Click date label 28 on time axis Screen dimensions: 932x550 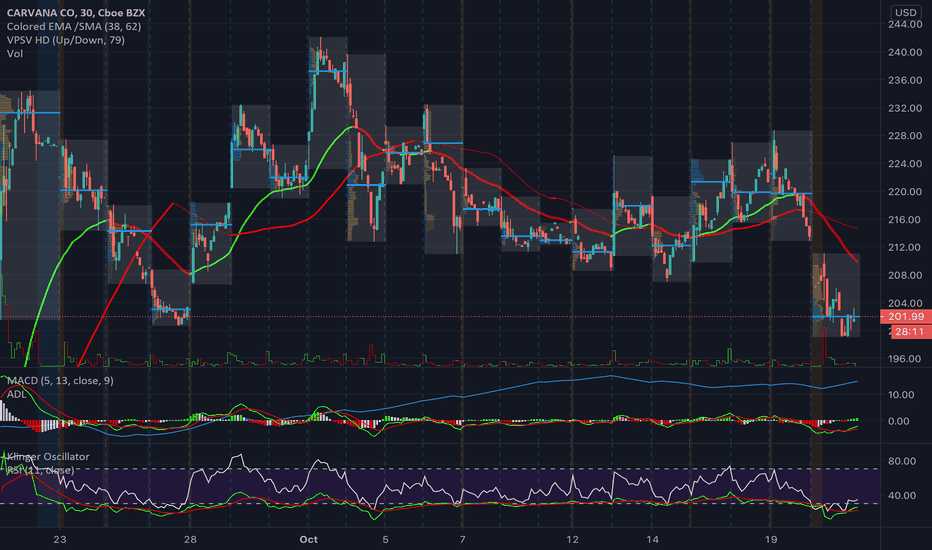point(190,540)
